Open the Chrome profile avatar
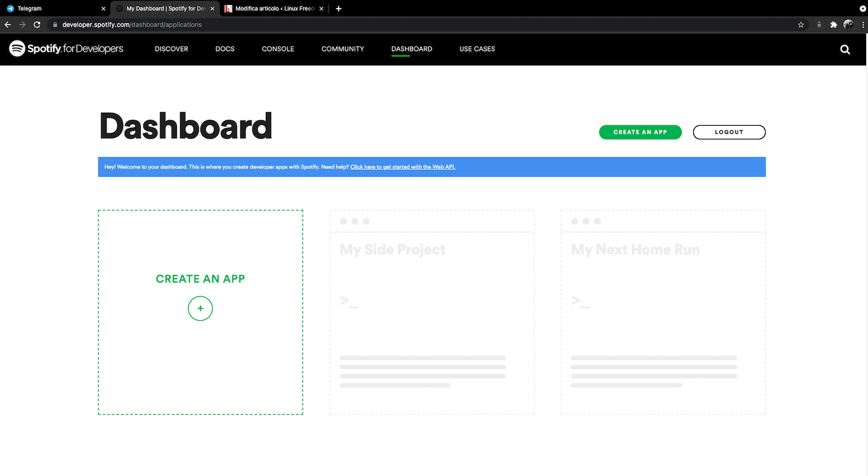The height and width of the screenshot is (476, 868). tap(848, 25)
